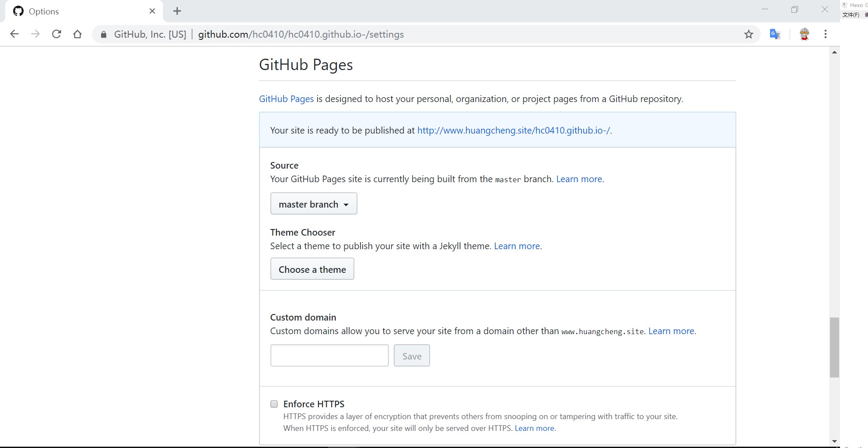868x448 pixels.
Task: Click the page vertical scrollbar thumb
Action: (834, 347)
